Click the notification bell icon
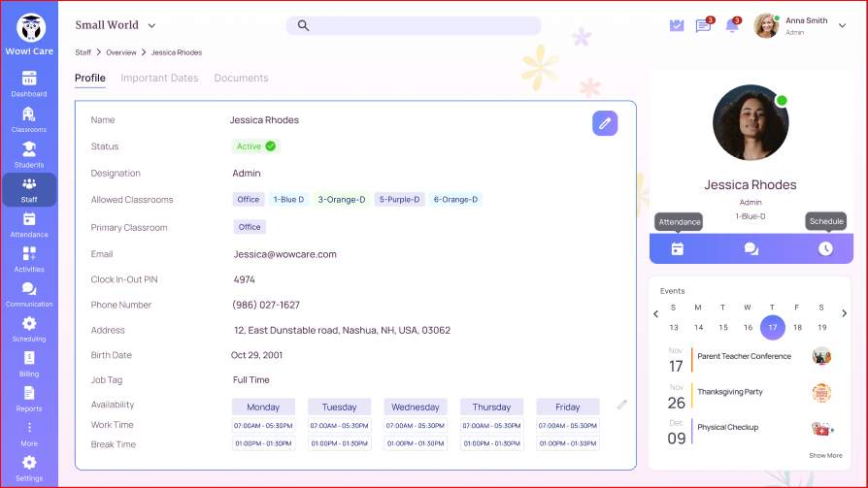 pos(732,26)
